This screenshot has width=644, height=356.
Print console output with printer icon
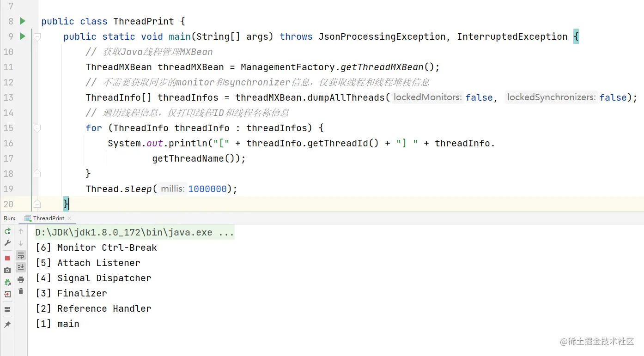coord(21,279)
